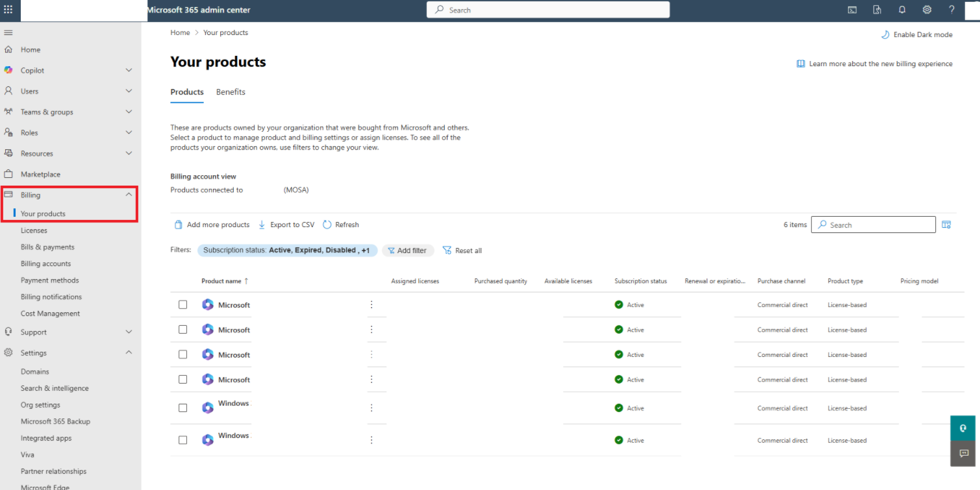Toggle the hamburger navigation menu icon

[x=8, y=32]
